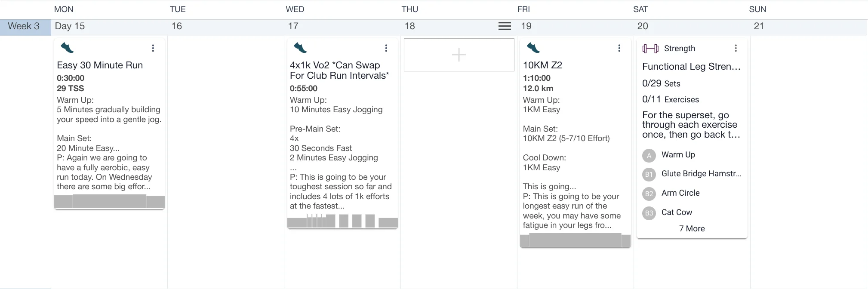Click the hamburger menu icon for day 18
Image resolution: width=868 pixels, height=289 pixels.
[x=505, y=26]
